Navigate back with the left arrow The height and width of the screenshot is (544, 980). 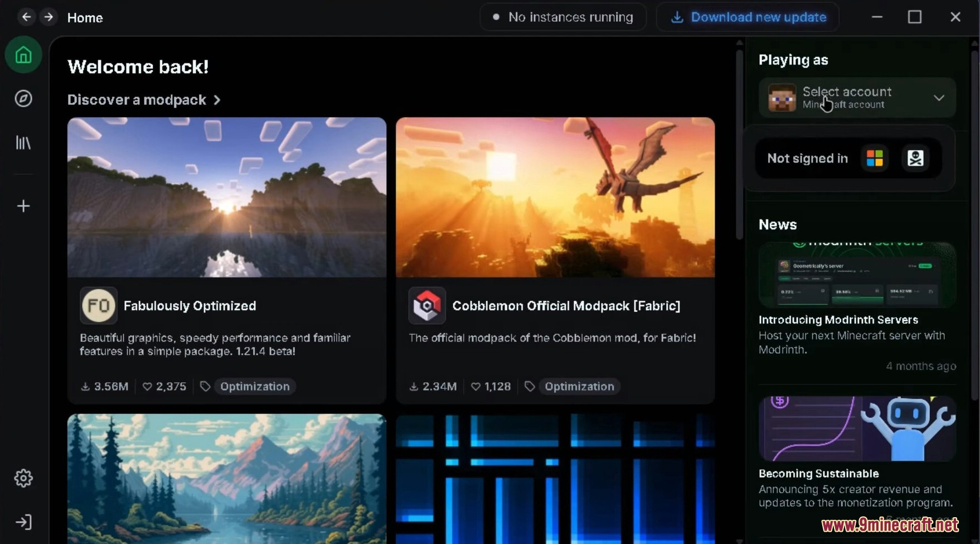26,17
